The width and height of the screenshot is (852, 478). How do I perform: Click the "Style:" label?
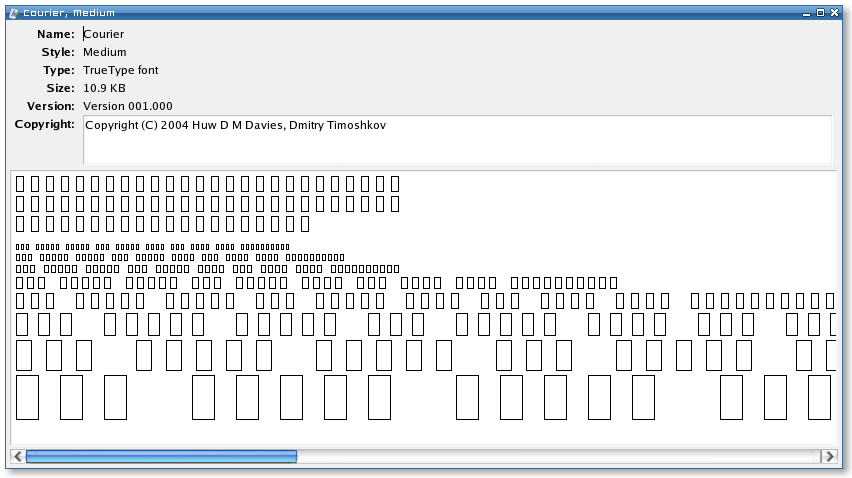pyautogui.click(x=57, y=52)
